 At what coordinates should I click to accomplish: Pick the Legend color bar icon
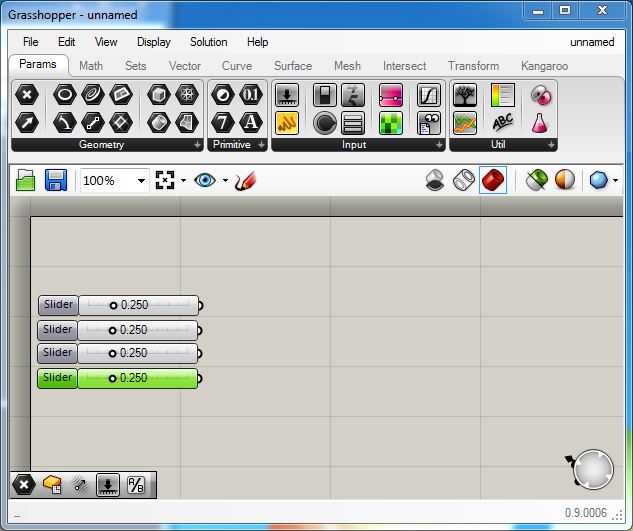(x=503, y=95)
